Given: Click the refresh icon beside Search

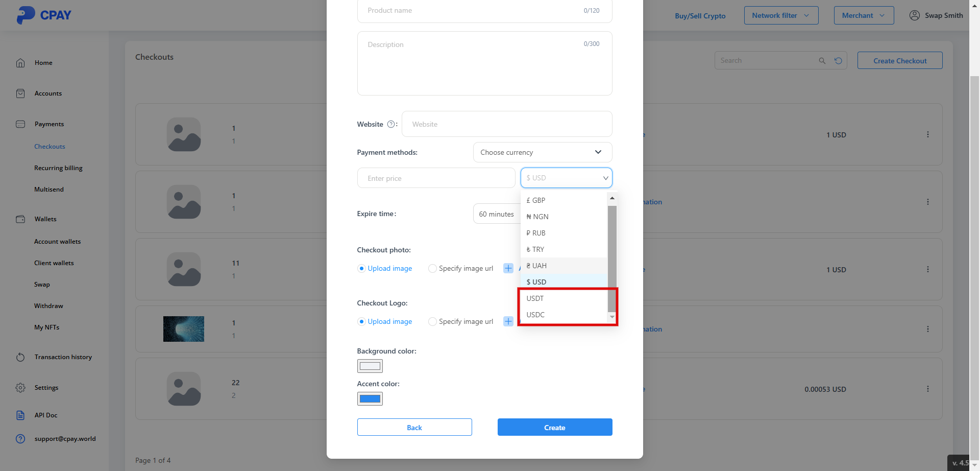Looking at the screenshot, I should pyautogui.click(x=838, y=61).
